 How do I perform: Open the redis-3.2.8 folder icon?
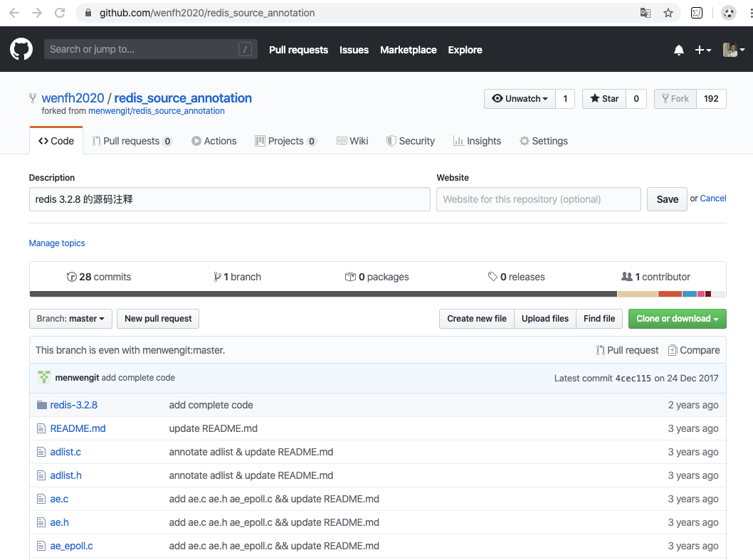pos(41,404)
